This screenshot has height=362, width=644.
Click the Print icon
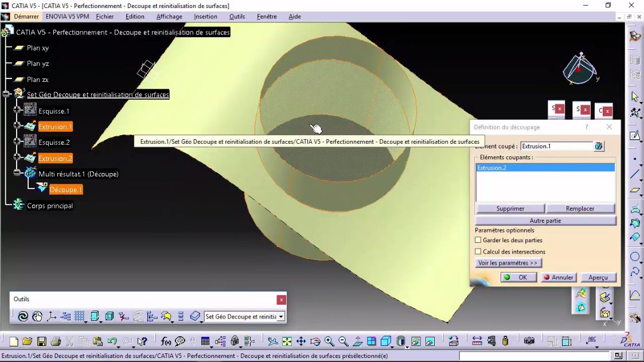tap(56, 341)
